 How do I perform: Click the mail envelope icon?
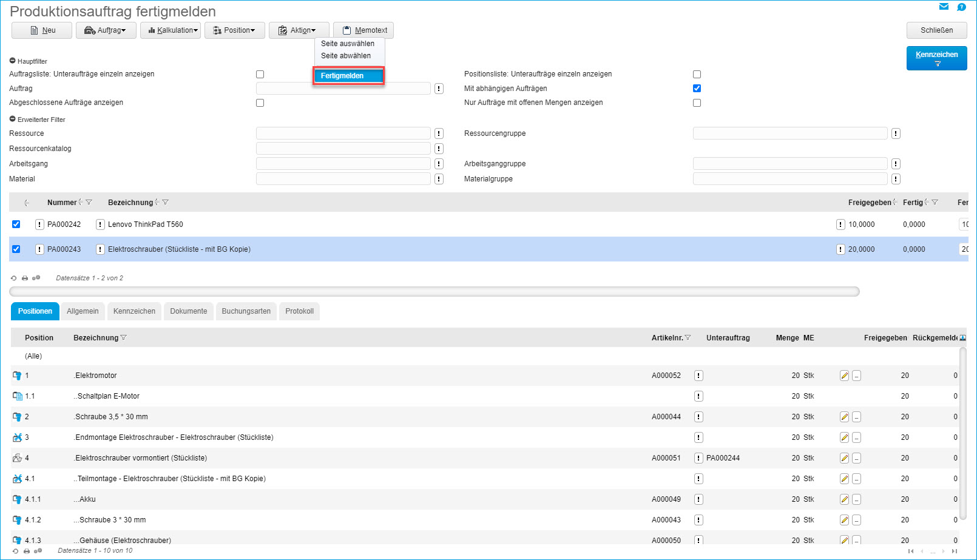click(x=944, y=7)
